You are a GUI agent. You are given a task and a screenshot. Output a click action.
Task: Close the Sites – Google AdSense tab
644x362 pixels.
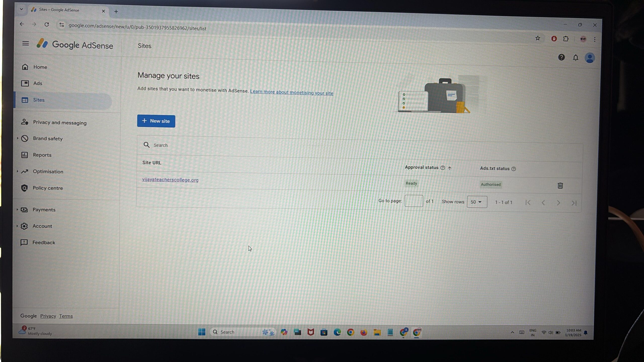(x=103, y=11)
